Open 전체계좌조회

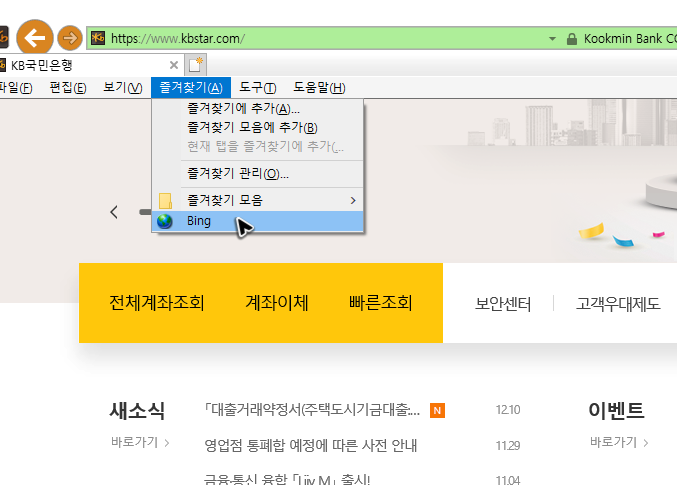[x=156, y=303]
